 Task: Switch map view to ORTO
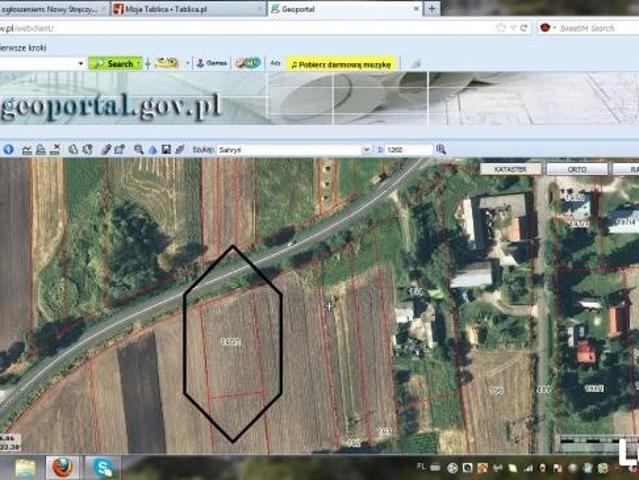(x=577, y=169)
